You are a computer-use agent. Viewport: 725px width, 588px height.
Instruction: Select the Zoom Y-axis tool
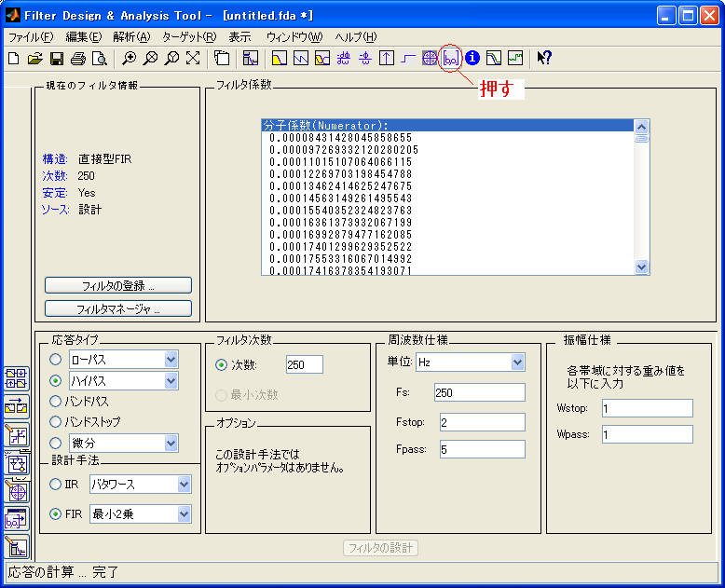click(x=171, y=59)
